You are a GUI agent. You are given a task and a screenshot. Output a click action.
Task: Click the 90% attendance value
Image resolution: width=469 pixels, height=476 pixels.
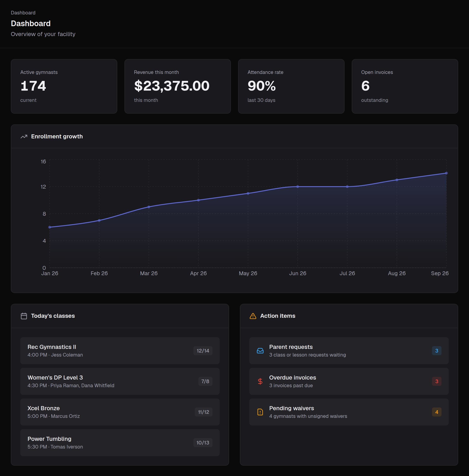(262, 86)
